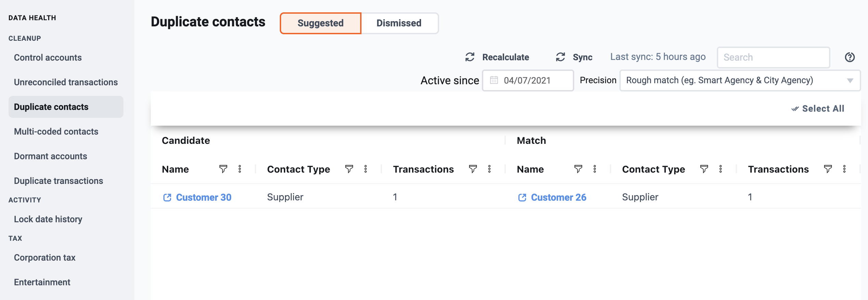Open filter for Match Transactions column
868x300 pixels.
tap(828, 169)
